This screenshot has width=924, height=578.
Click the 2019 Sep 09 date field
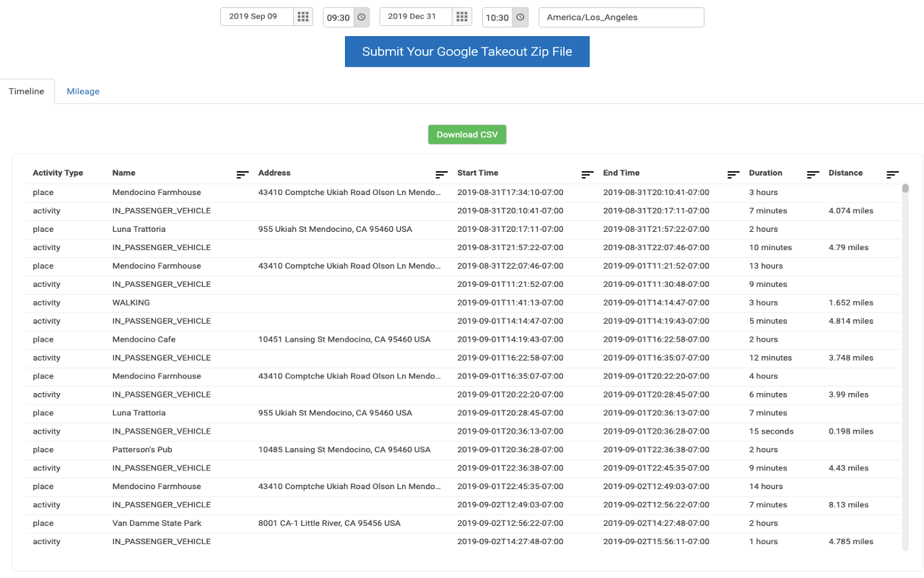coord(257,17)
